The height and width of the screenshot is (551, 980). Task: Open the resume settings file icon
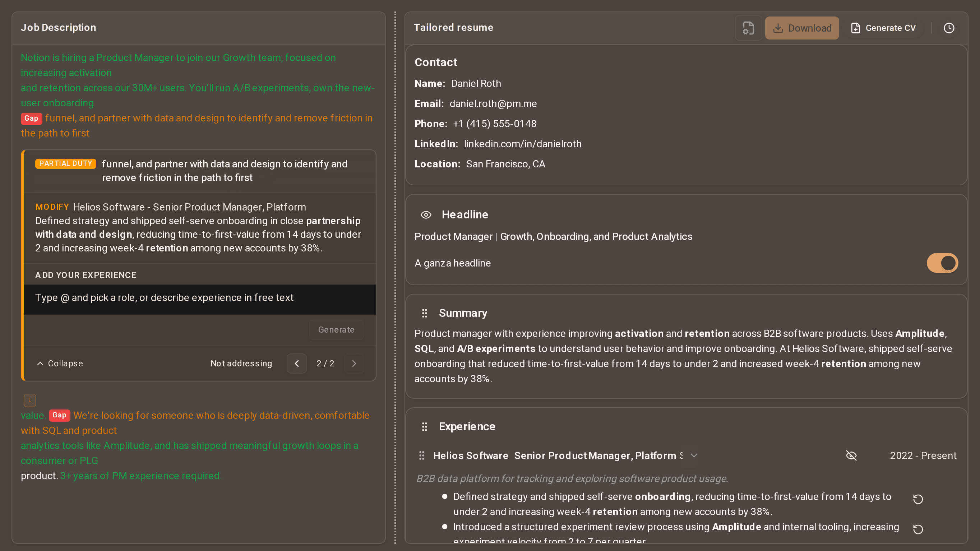(748, 28)
